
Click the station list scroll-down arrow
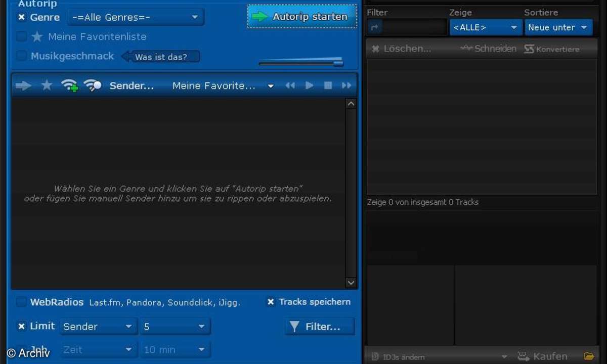[351, 283]
